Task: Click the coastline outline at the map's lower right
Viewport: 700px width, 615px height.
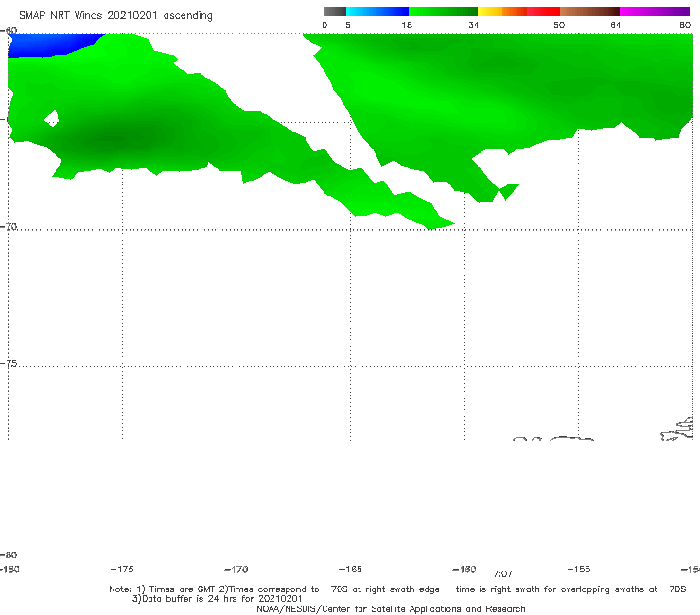Action: point(678,430)
